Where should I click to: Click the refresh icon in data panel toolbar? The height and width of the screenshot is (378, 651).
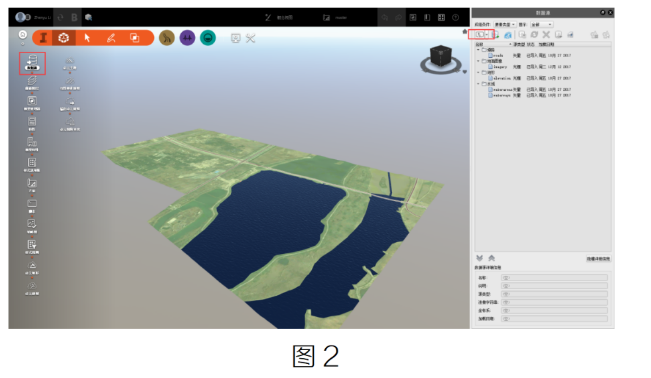point(534,35)
